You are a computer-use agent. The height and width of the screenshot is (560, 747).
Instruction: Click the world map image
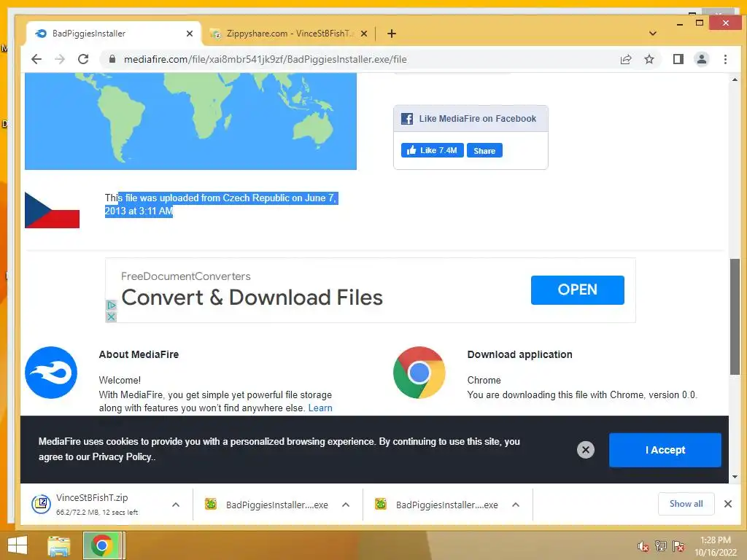point(190,121)
